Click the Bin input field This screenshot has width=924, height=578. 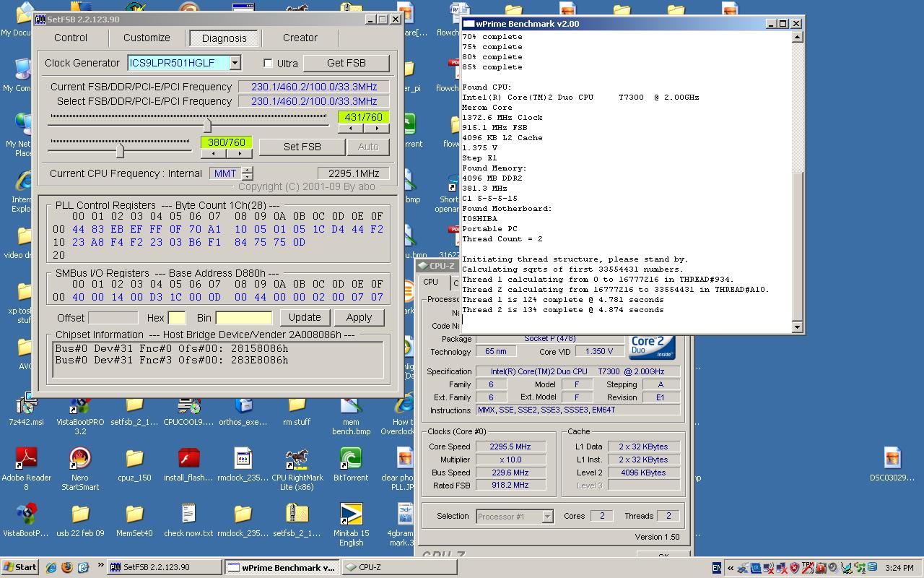click(244, 318)
